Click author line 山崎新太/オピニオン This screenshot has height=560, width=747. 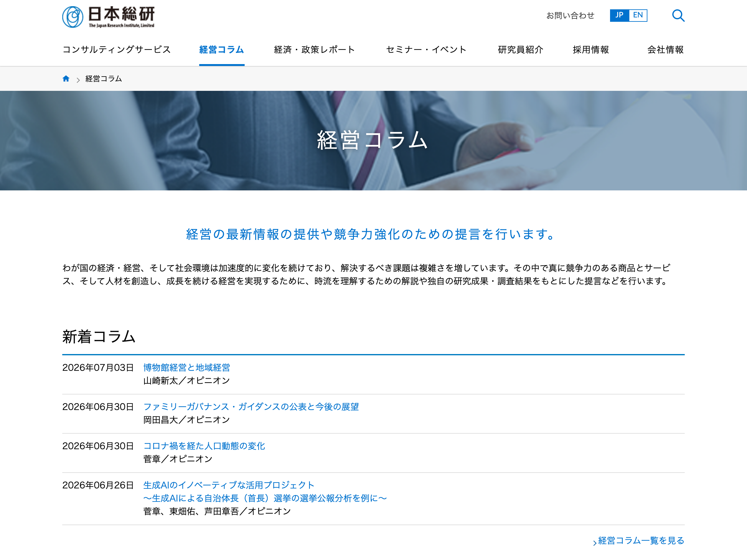pos(187,381)
